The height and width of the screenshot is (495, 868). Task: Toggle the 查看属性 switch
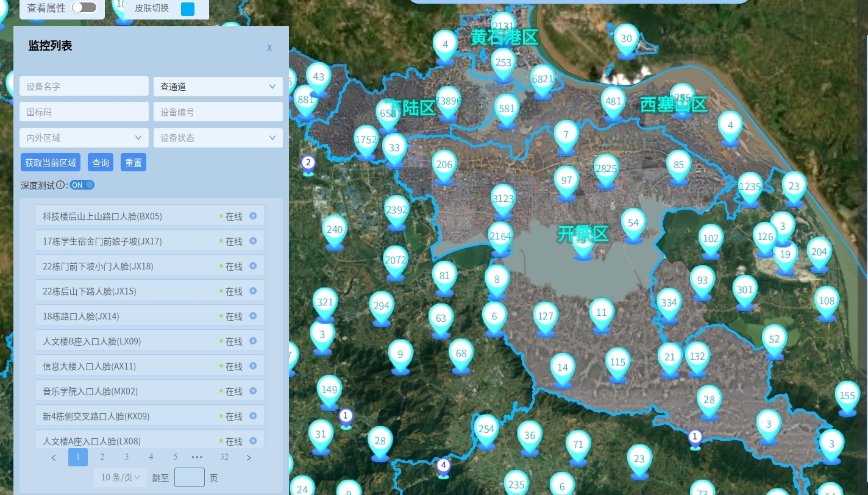pyautogui.click(x=84, y=8)
